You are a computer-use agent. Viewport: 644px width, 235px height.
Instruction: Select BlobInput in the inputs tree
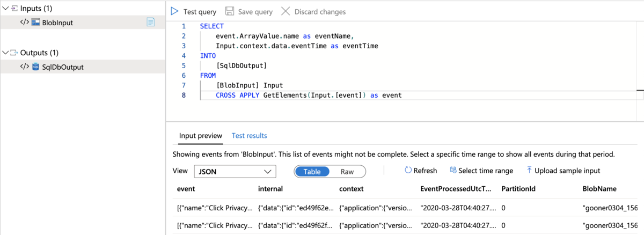(x=57, y=23)
